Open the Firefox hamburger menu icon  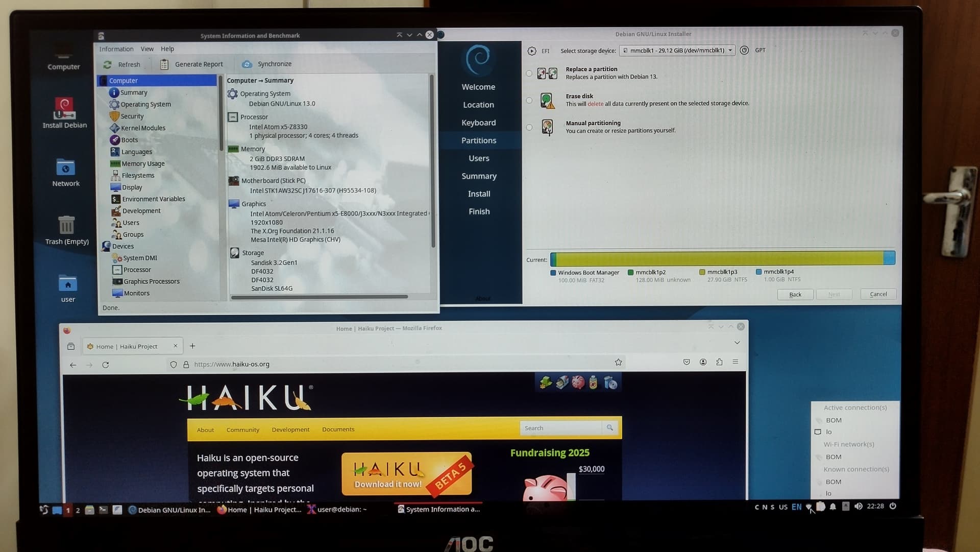point(736,362)
